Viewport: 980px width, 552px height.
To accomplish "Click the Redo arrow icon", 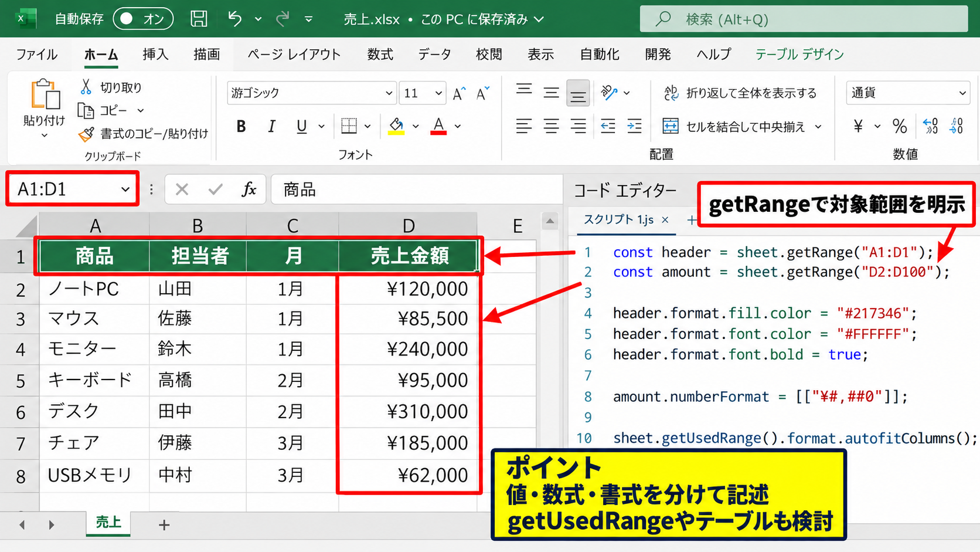I will click(x=283, y=19).
